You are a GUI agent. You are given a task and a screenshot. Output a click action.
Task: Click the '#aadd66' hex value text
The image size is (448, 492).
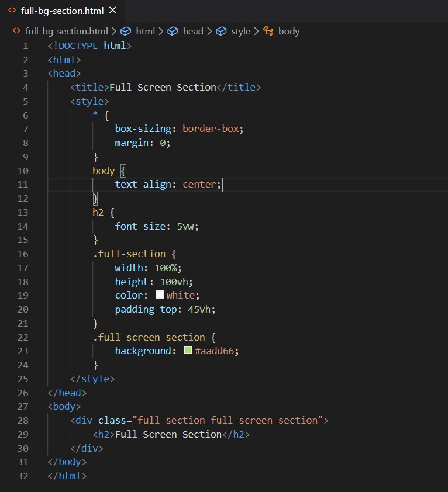214,351
